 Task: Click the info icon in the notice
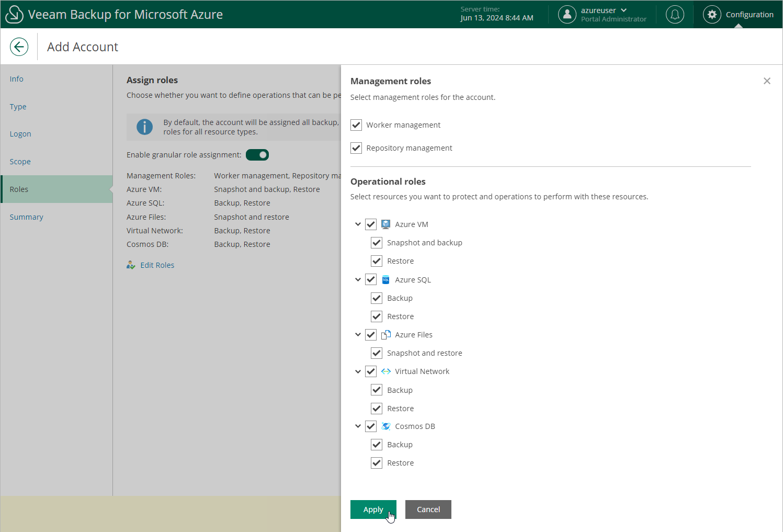(144, 127)
